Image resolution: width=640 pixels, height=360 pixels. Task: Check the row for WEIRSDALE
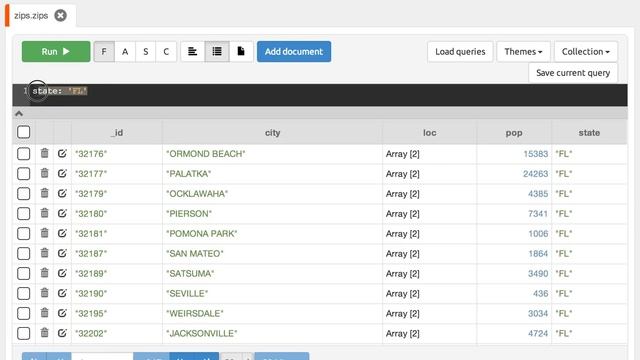click(x=24, y=313)
